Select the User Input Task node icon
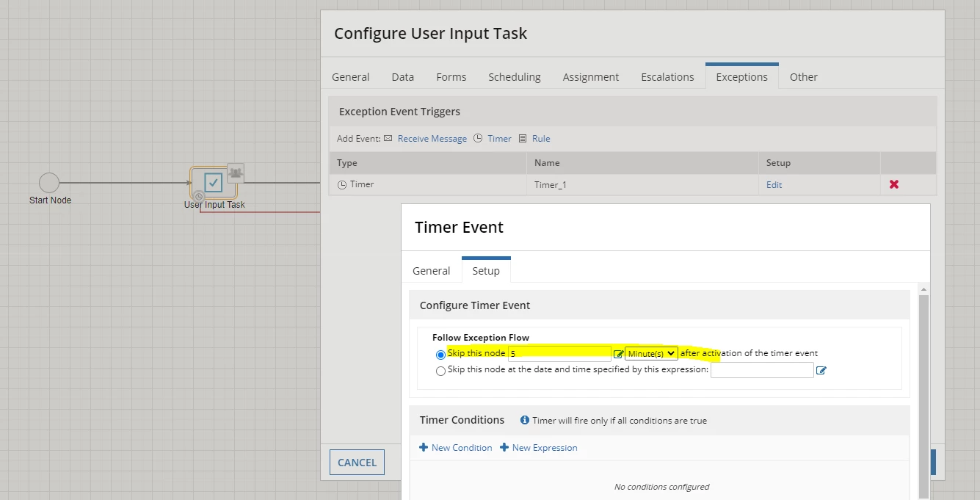This screenshot has height=500, width=980. coord(214,183)
